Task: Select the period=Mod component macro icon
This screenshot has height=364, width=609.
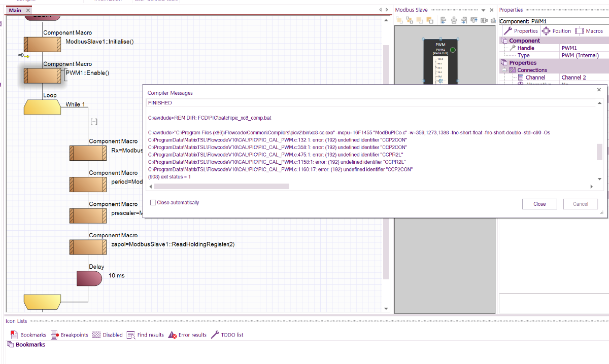Action: (x=88, y=185)
